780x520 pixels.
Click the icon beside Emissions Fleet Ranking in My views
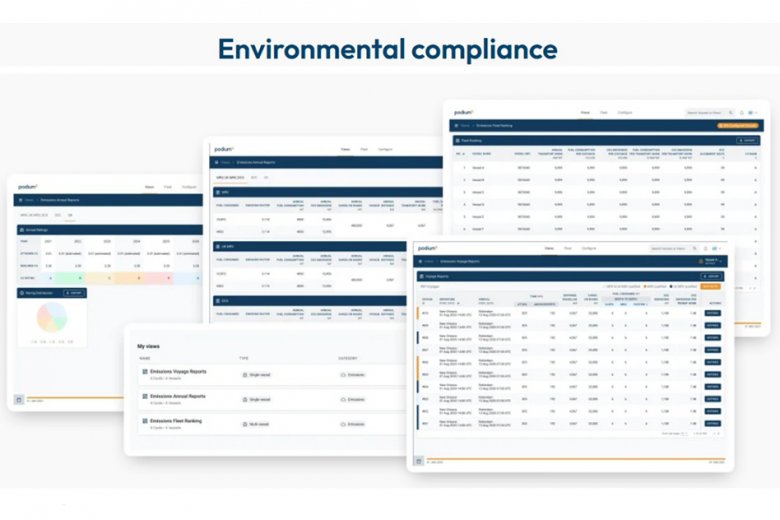point(145,423)
